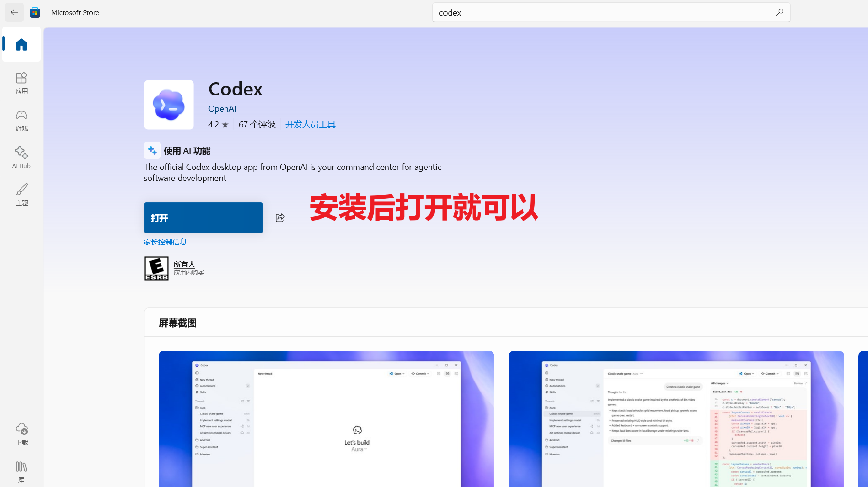Click the AI sparkle feature icon
Image resolution: width=868 pixels, height=487 pixels.
152,150
